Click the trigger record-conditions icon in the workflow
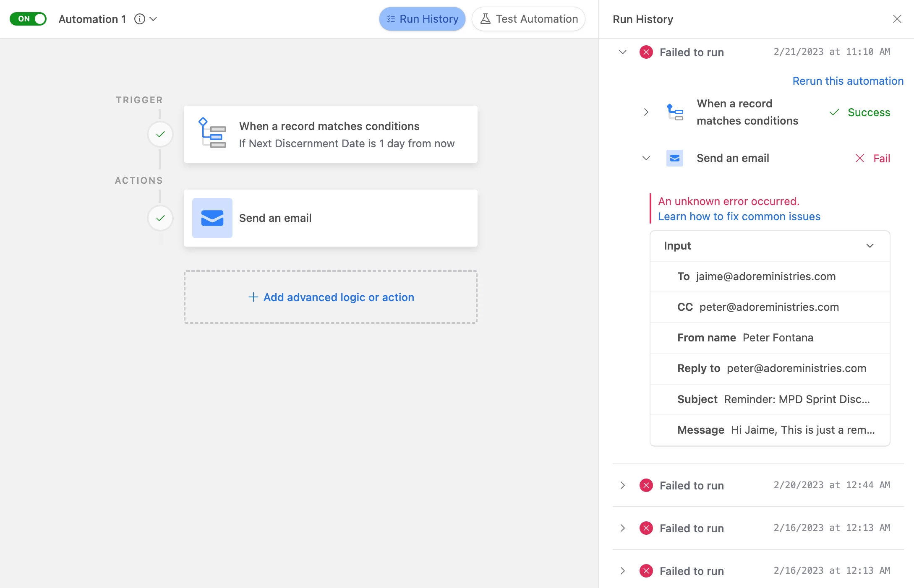914x588 pixels. tap(212, 133)
